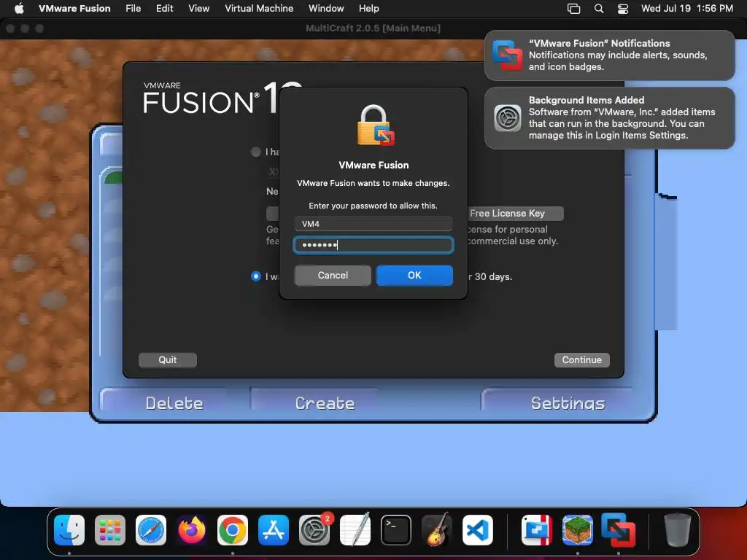Open Settings in MultiCraft window
The width and height of the screenshot is (747, 560).
coord(568,403)
